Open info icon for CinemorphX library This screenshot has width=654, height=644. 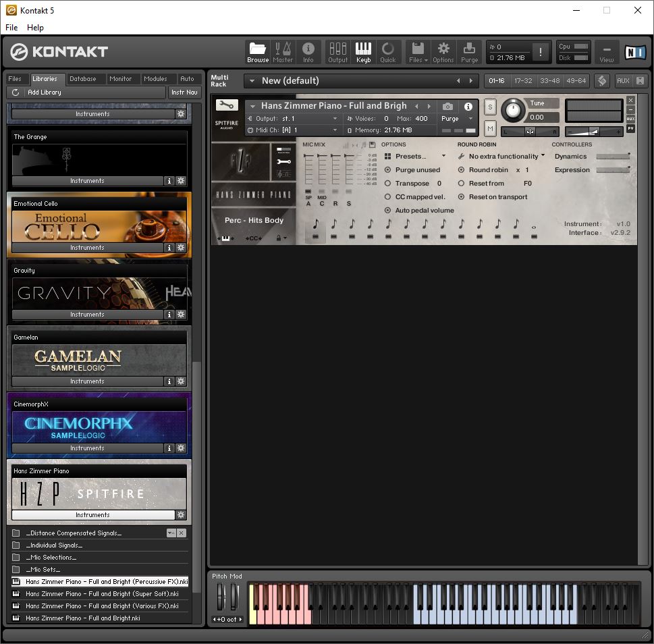[x=169, y=448]
